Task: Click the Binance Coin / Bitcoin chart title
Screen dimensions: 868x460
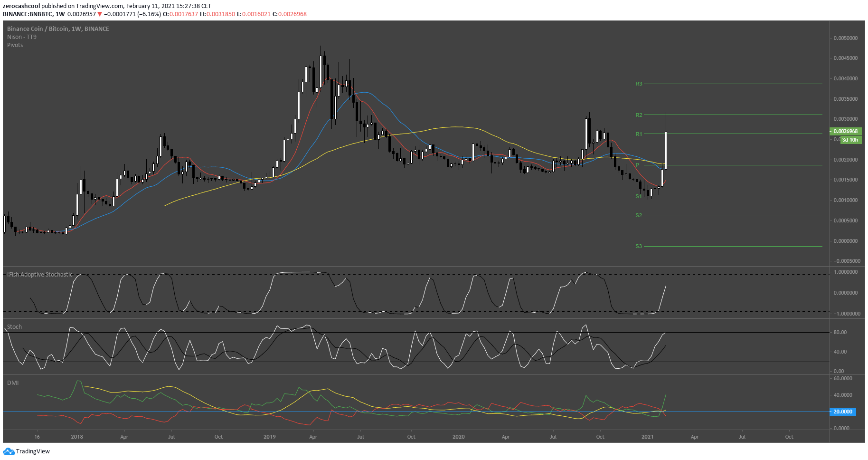Action: (58, 29)
